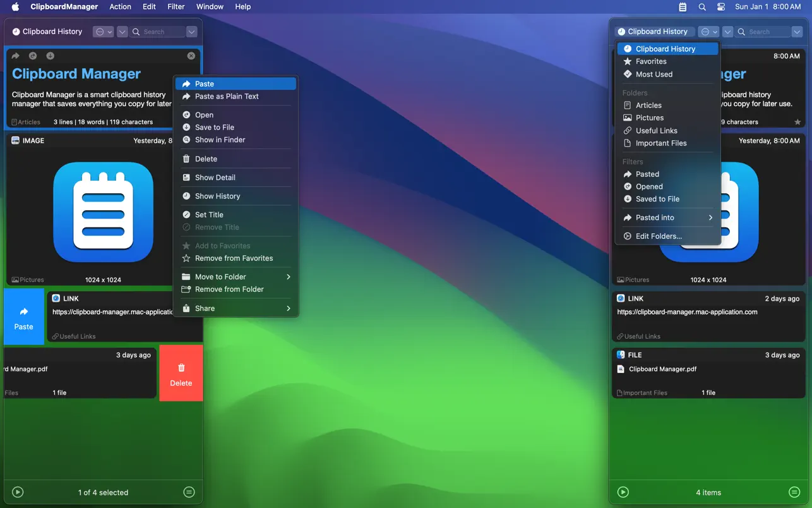Image resolution: width=812 pixels, height=508 pixels.
Task: Expand the search options chevron in the left window
Action: point(191,32)
